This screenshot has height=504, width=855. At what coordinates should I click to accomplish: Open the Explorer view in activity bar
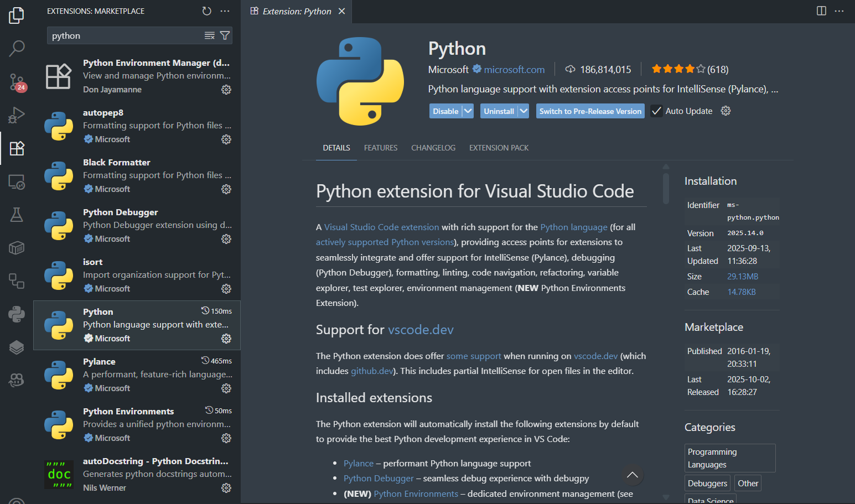pyautogui.click(x=17, y=15)
